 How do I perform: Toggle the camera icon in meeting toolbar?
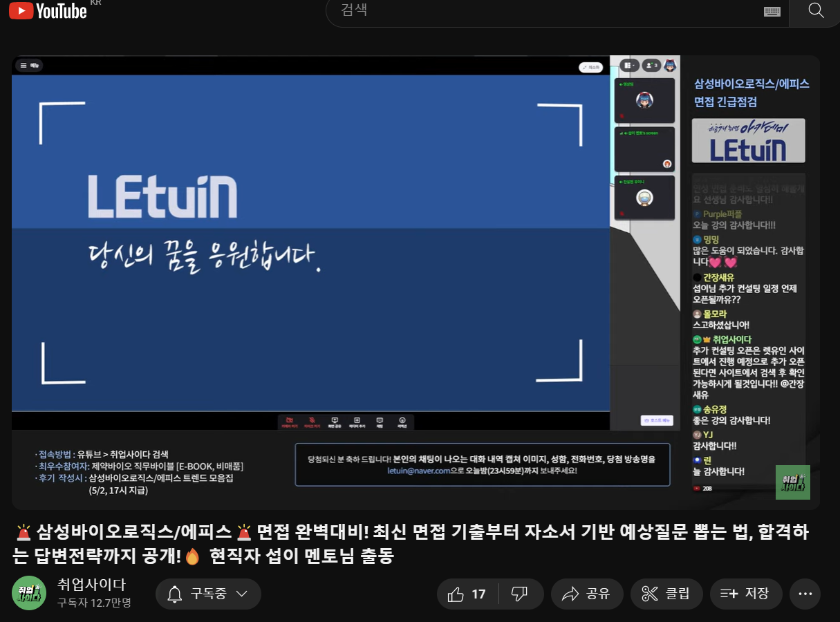(290, 422)
